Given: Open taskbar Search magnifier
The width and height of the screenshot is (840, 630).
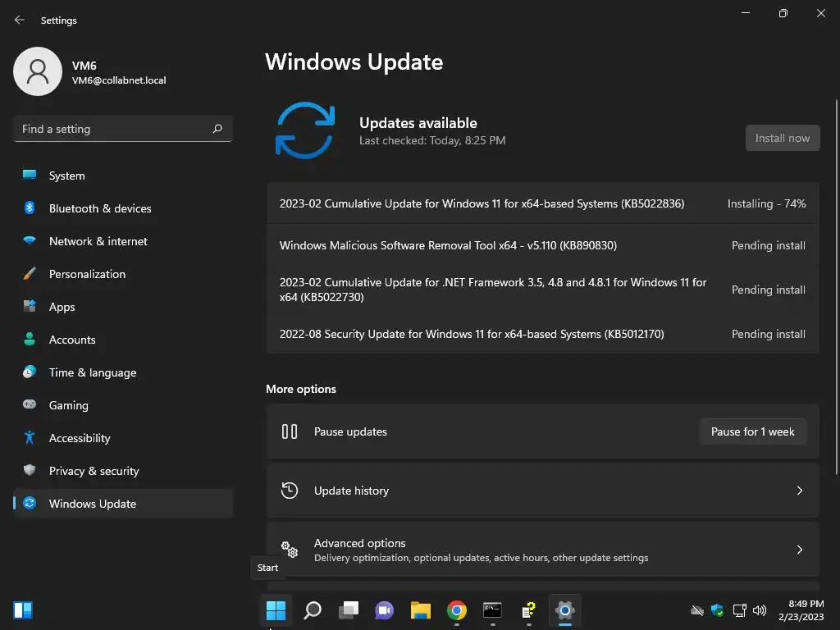Looking at the screenshot, I should [313, 610].
